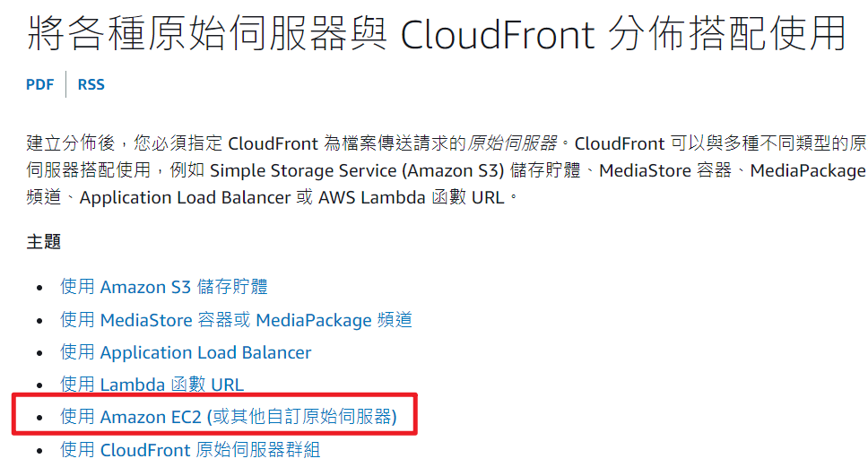Click the bullet beside Amazon S3 儲存貯體
This screenshot has height=476, width=868.
click(x=39, y=288)
